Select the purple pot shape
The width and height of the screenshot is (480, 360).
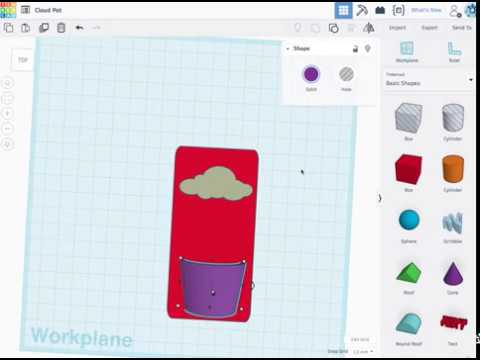tap(213, 287)
